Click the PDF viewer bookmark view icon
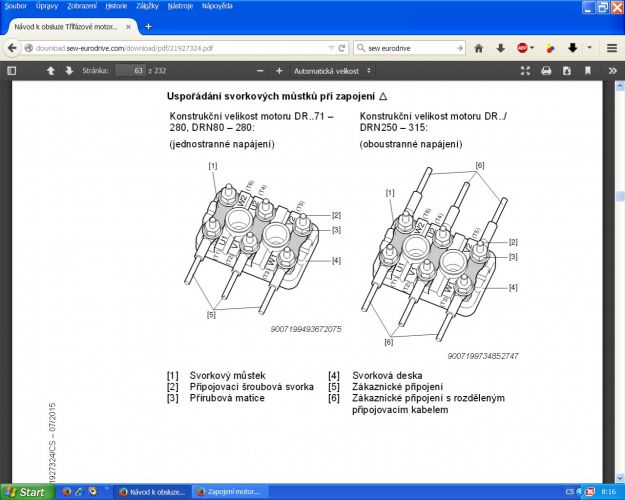Image resolution: width=625 pixels, height=500 pixels. coord(588,71)
